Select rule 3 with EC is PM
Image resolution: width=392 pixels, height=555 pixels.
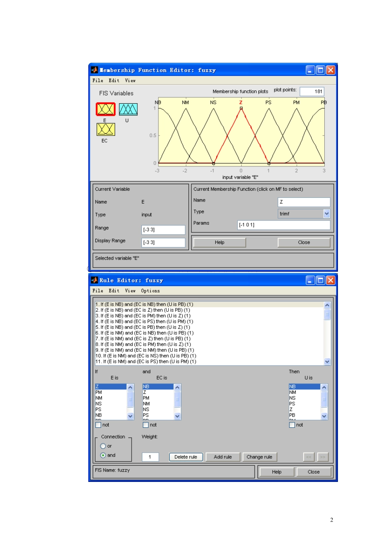[210, 316]
